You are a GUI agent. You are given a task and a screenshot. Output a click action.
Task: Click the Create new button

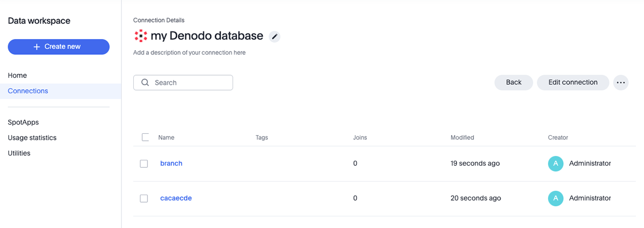coord(59,47)
